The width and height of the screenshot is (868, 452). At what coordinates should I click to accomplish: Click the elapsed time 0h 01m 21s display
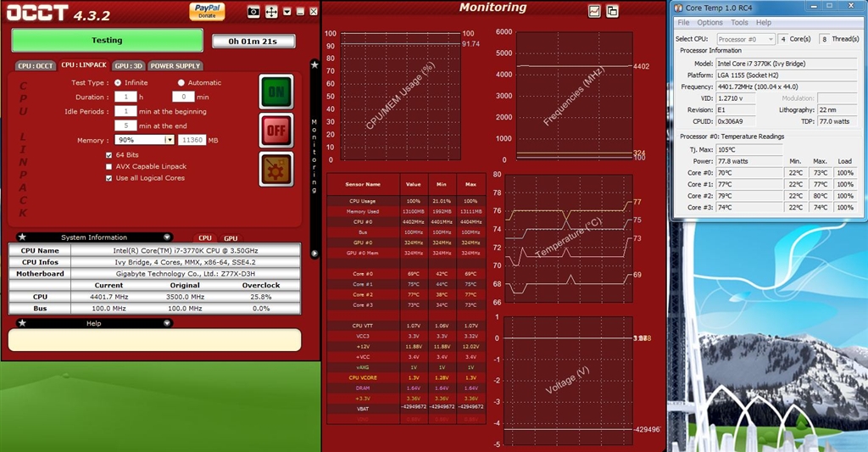point(253,42)
